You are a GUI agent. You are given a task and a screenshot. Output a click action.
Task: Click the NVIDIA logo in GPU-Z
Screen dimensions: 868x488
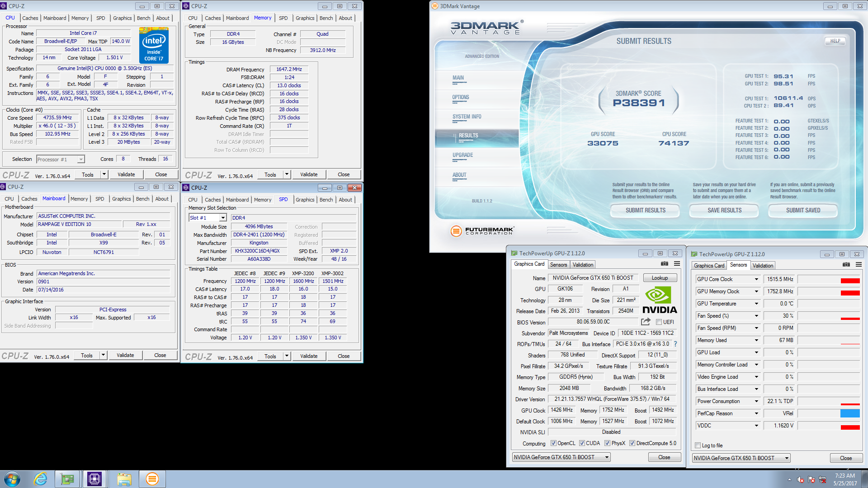coord(660,300)
